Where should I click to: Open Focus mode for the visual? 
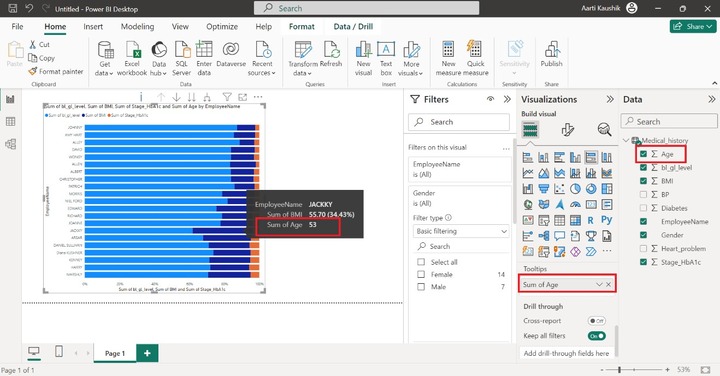click(242, 97)
